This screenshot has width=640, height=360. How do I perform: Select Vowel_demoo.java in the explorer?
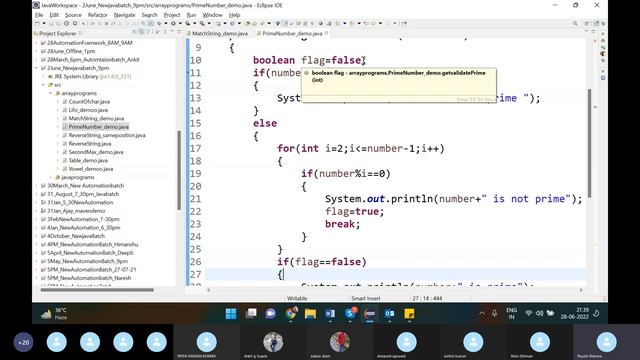[x=91, y=169]
